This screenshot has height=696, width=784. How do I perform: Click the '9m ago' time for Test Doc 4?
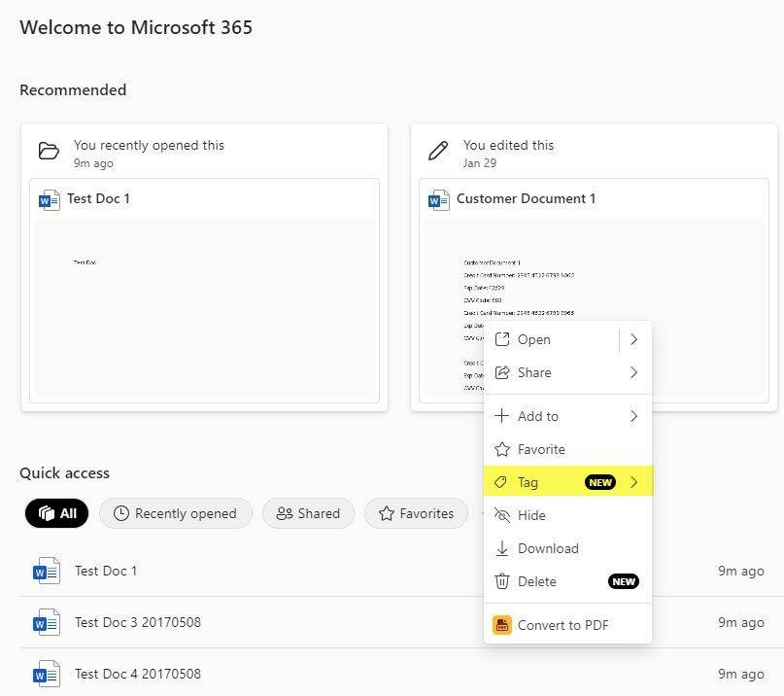pos(741,674)
